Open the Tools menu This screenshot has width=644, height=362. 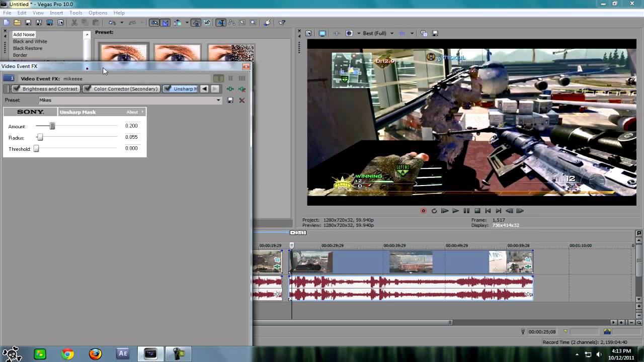[x=76, y=13]
